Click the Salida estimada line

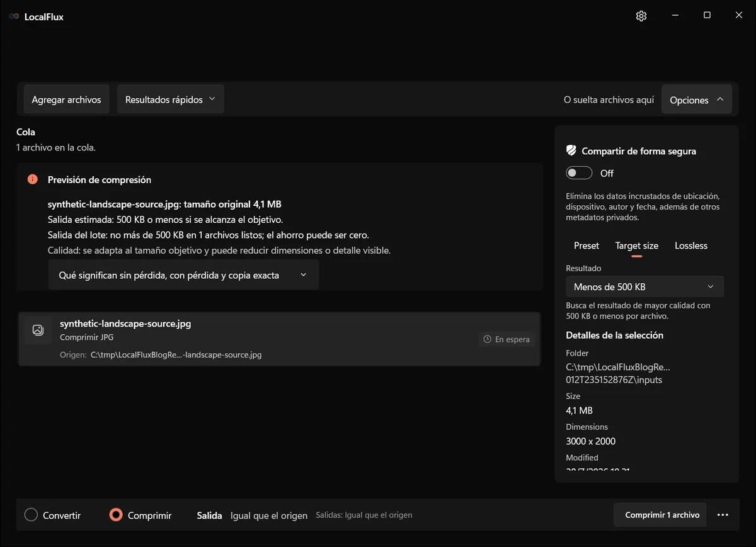coord(165,220)
